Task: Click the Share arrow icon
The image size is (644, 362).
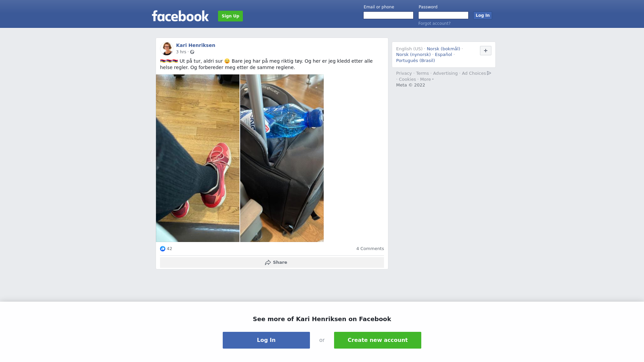Action: coord(268,262)
